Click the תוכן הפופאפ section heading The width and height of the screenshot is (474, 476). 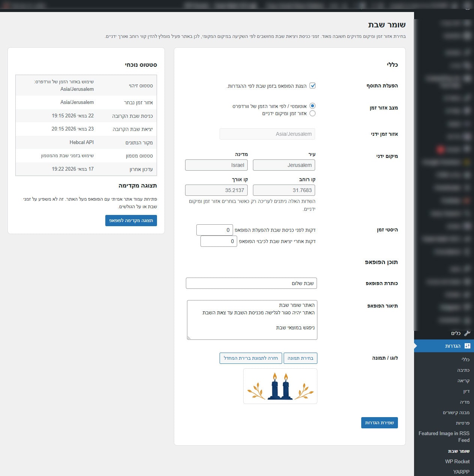pos(381,262)
